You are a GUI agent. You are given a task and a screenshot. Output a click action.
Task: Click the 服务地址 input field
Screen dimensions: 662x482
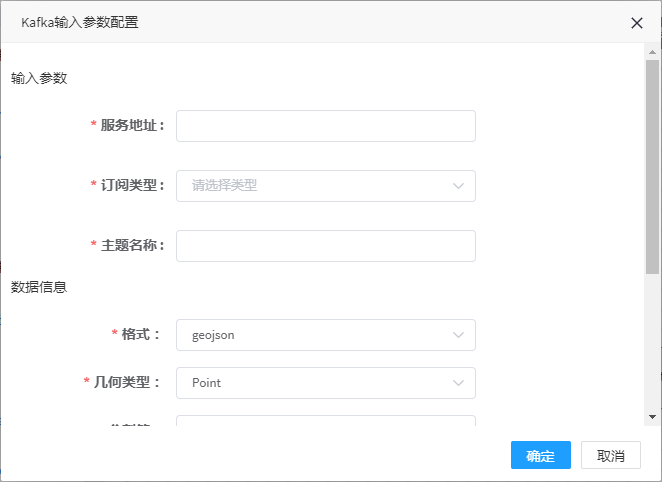click(326, 126)
